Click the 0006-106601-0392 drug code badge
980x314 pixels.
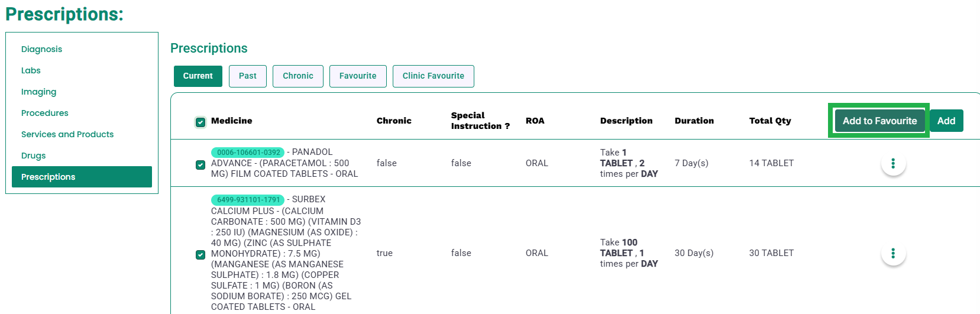point(248,152)
